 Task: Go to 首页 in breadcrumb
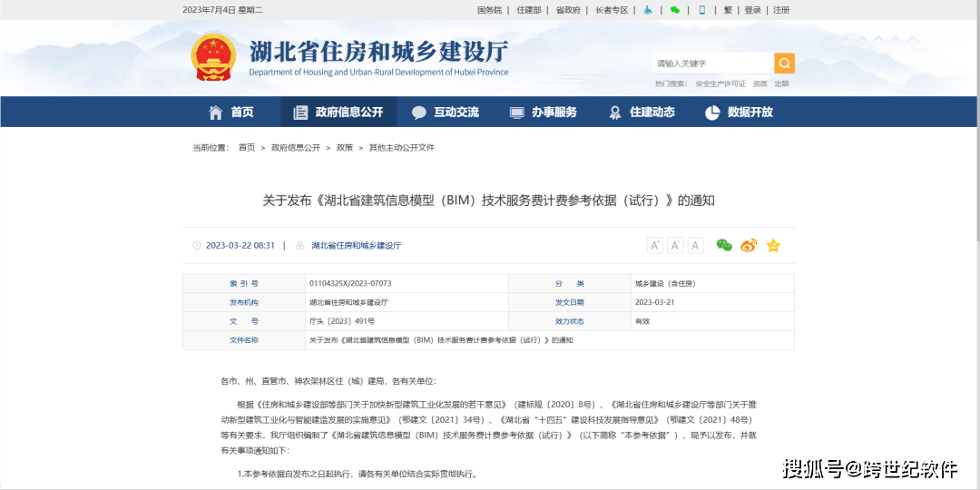(x=247, y=148)
